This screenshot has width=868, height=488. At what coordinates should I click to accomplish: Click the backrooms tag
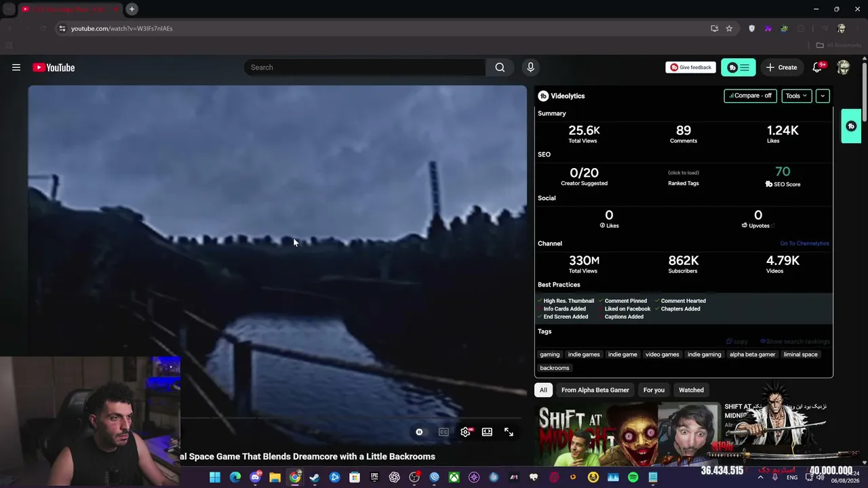[555, 368]
